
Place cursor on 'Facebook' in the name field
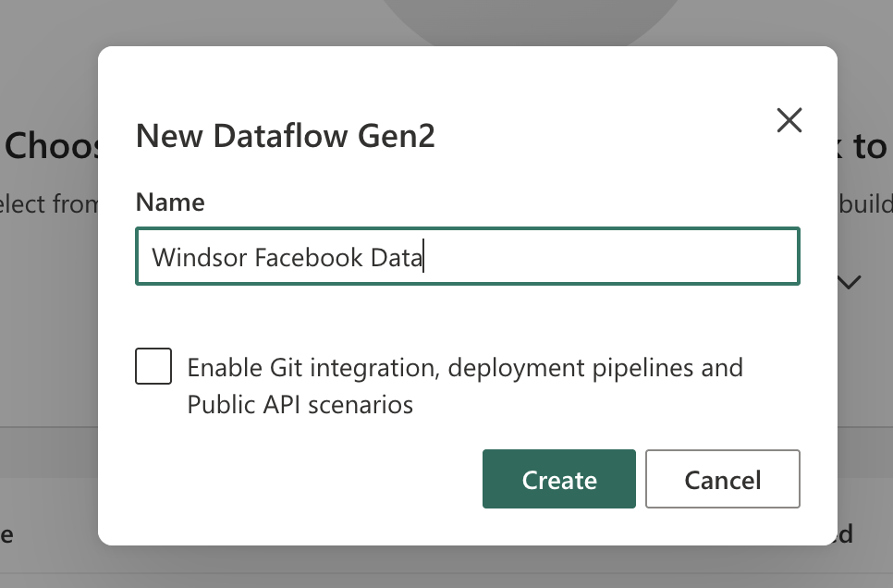[x=309, y=257]
